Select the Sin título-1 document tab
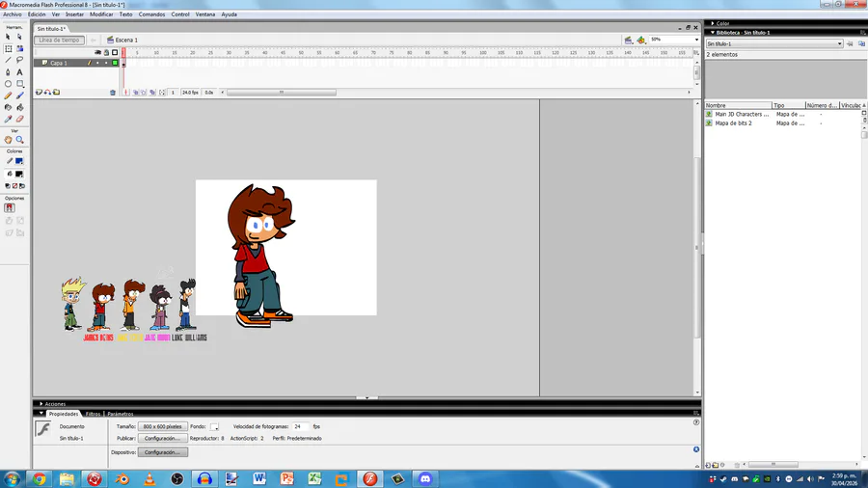 [x=51, y=29]
